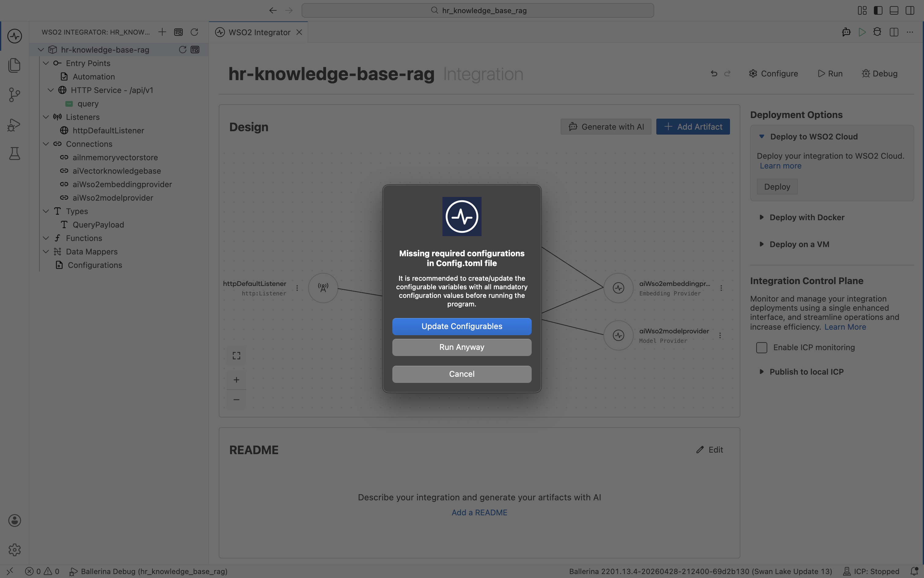This screenshot has width=924, height=578.
Task: Open aiVectorknowledgebase connection
Action: [116, 171]
